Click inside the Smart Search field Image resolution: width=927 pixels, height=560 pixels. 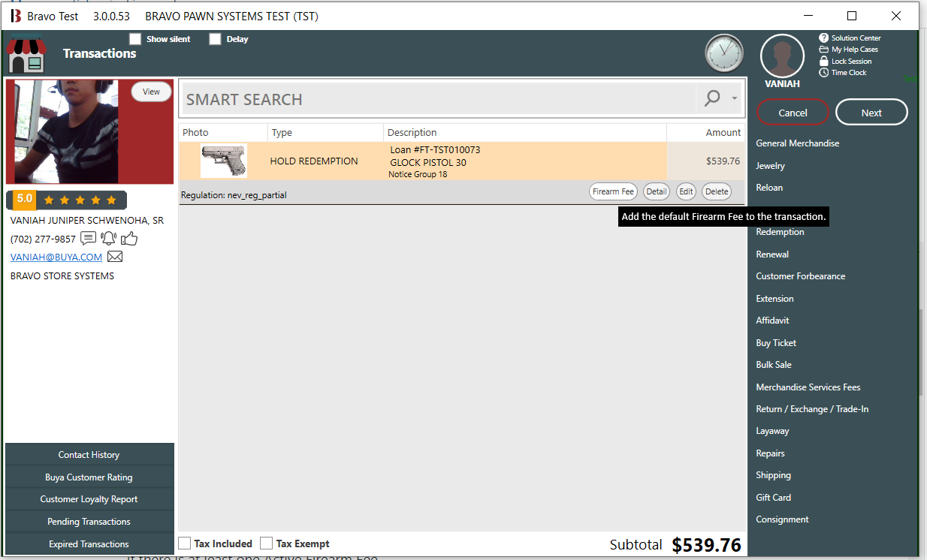pos(439,99)
